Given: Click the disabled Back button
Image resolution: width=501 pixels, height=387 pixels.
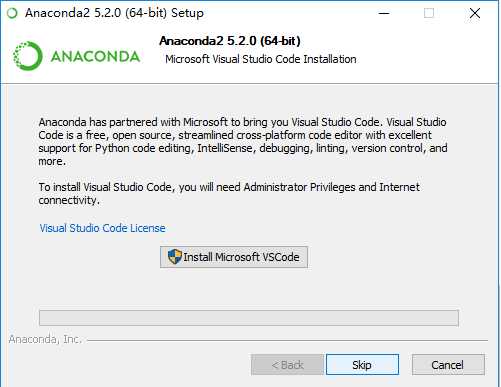Looking at the screenshot, I should pos(287,365).
